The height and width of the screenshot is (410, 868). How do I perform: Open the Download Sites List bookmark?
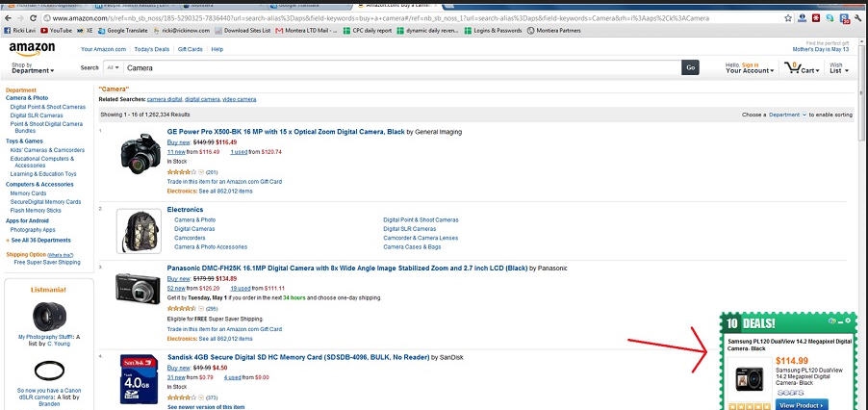[x=243, y=31]
